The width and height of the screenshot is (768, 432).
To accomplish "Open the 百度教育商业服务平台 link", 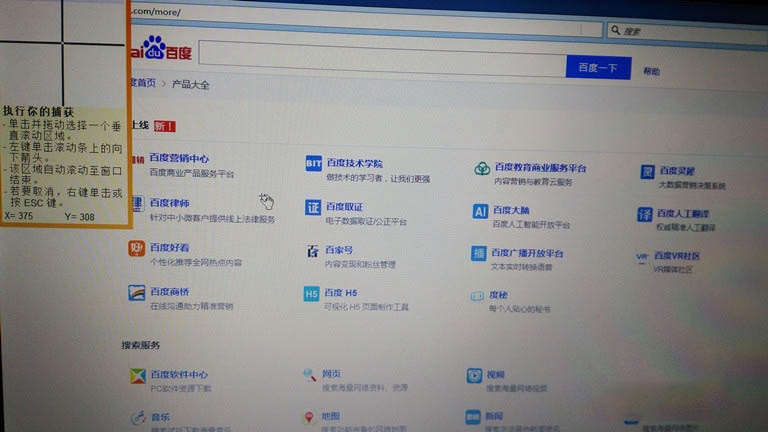I will 540,168.
